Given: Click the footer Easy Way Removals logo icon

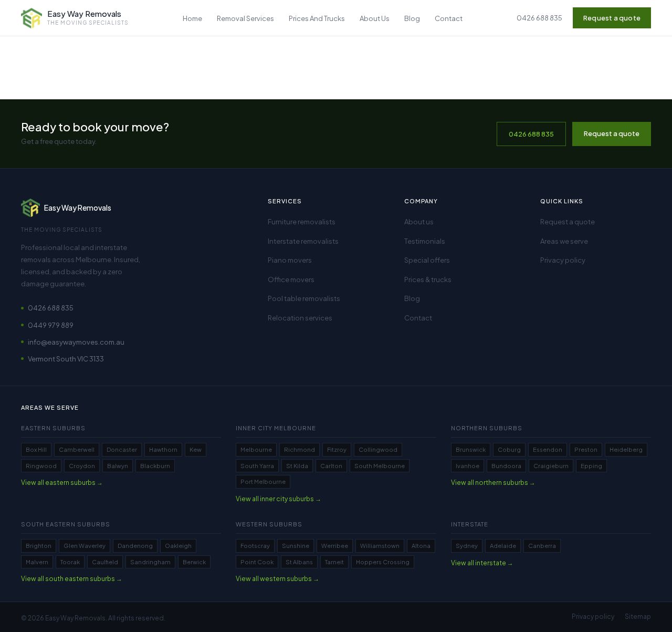Looking at the screenshot, I should [30, 208].
